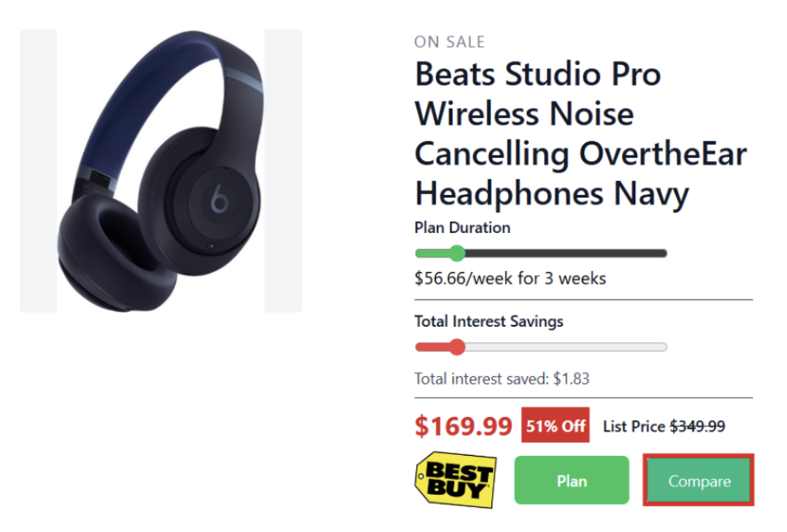Click the sale price $169.99
This screenshot has height=532, width=787.
[463, 426]
